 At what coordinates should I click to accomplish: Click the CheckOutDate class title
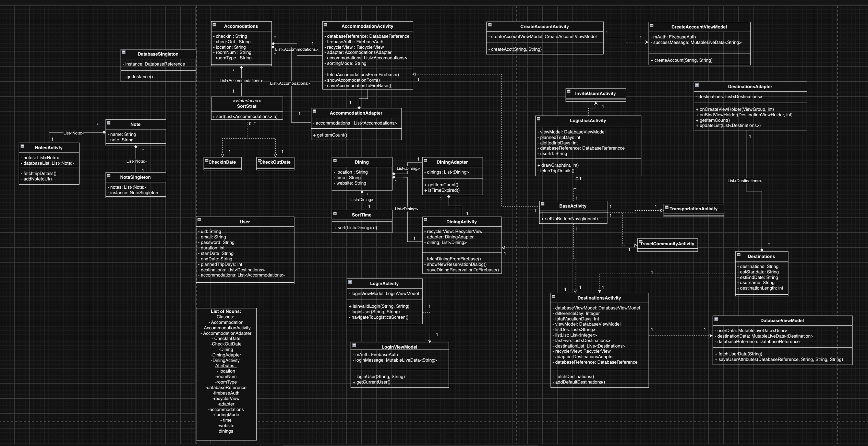275,162
